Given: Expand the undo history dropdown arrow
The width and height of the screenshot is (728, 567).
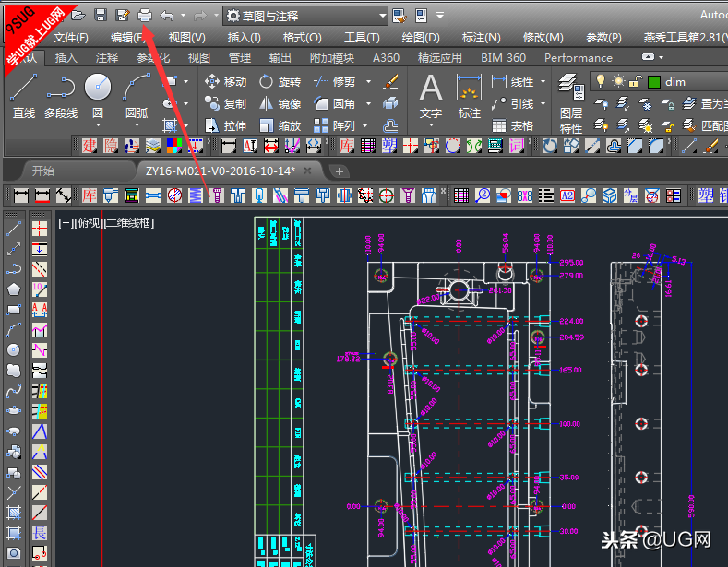Looking at the screenshot, I should (183, 16).
